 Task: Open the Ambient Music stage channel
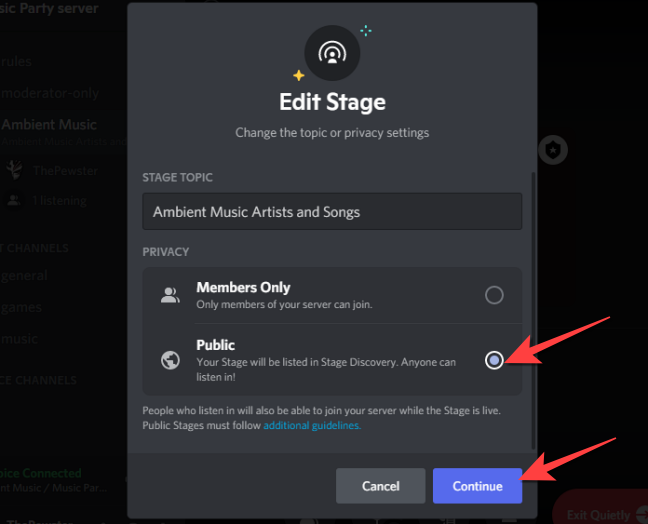pos(50,125)
